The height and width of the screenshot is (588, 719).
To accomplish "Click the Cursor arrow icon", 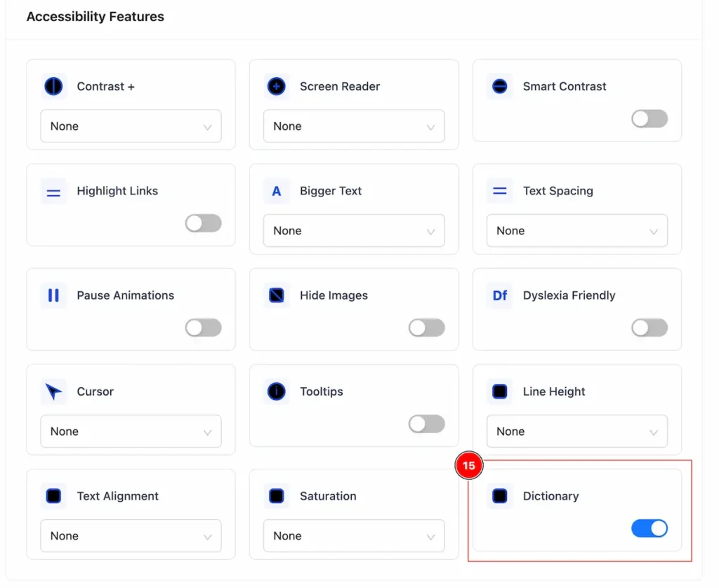I will (x=53, y=392).
